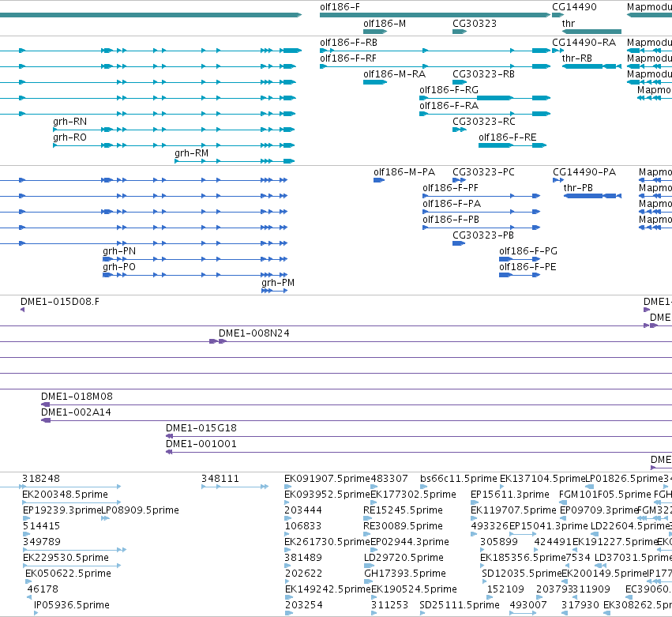Open EST EP15611.3prime
The height and width of the screenshot is (617, 672).
point(474,502)
